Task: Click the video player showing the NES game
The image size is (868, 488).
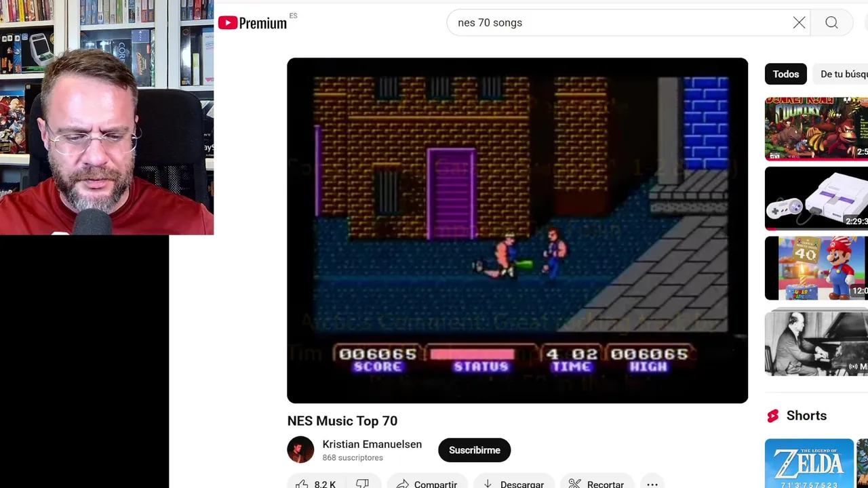Action: pyautogui.click(x=517, y=230)
